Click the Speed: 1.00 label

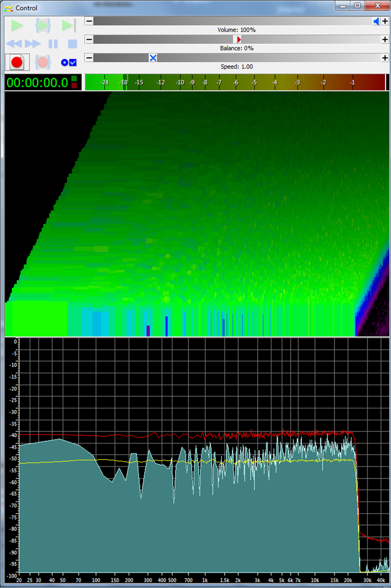pyautogui.click(x=236, y=67)
